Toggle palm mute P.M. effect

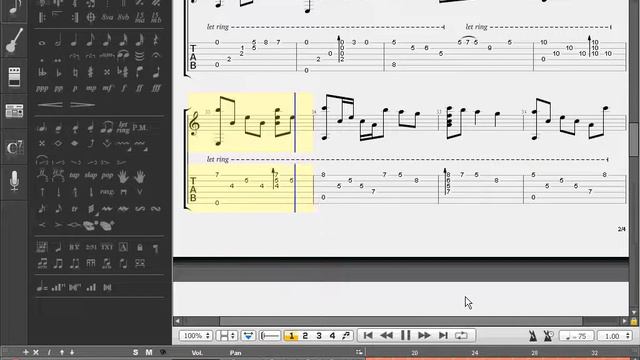[x=140, y=127]
